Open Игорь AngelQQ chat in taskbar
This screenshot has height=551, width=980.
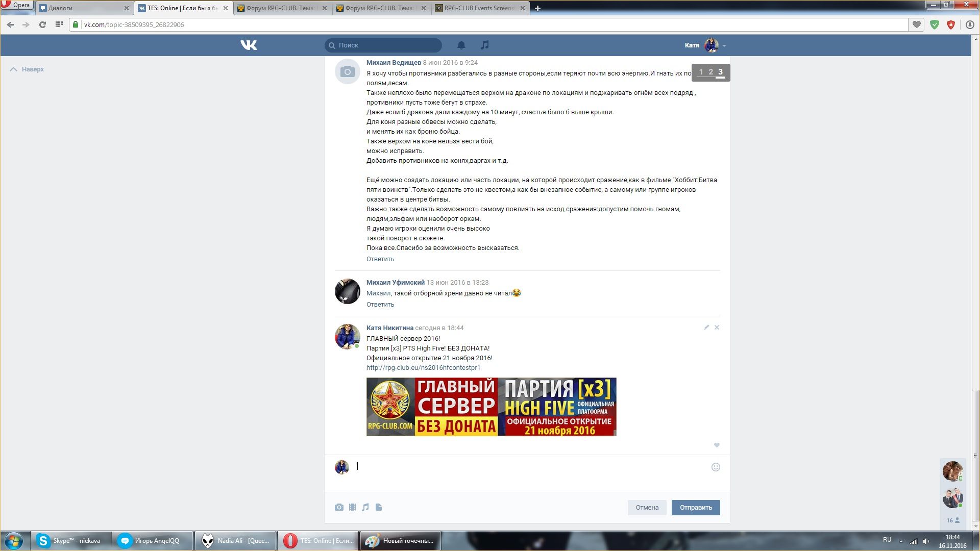153,541
